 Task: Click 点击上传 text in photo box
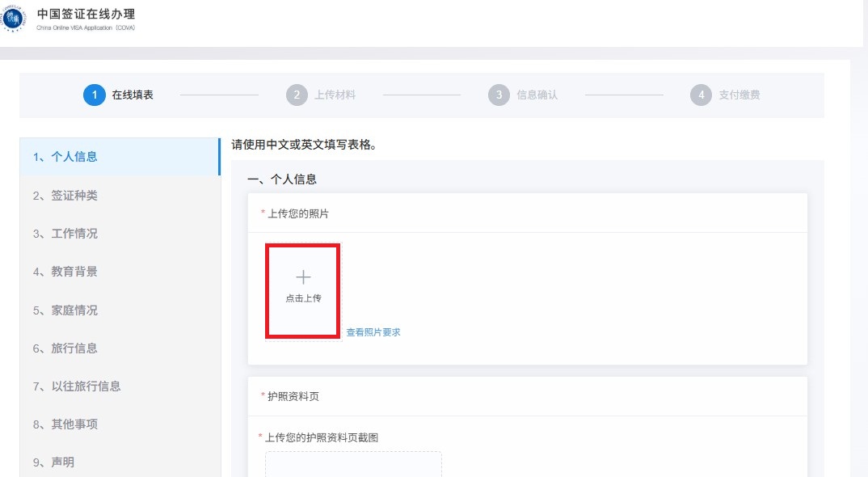coord(303,298)
